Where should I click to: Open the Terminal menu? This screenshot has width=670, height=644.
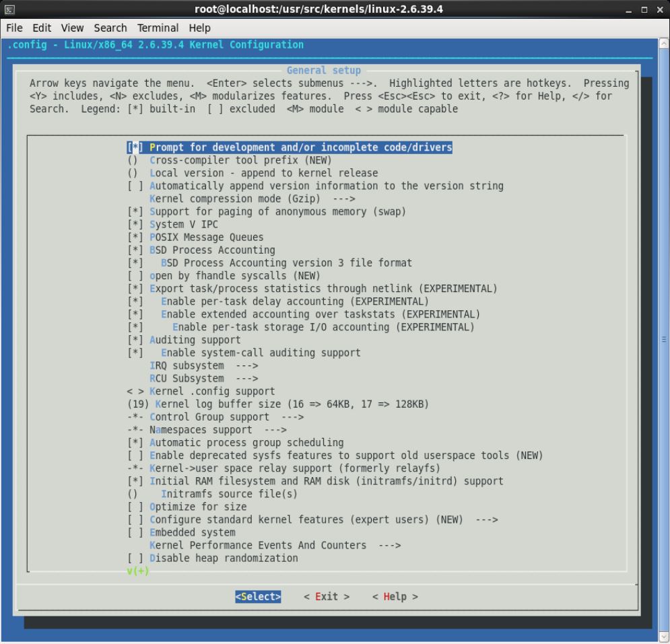tap(158, 28)
